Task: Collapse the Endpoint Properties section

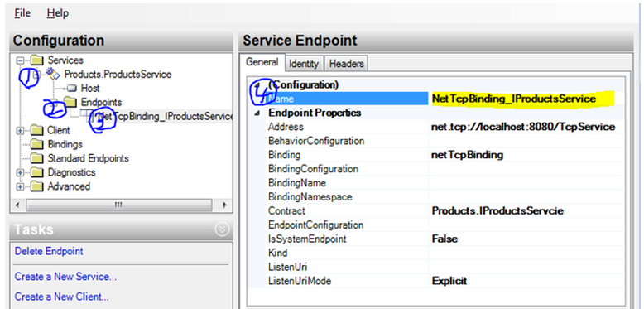Action: click(257, 113)
